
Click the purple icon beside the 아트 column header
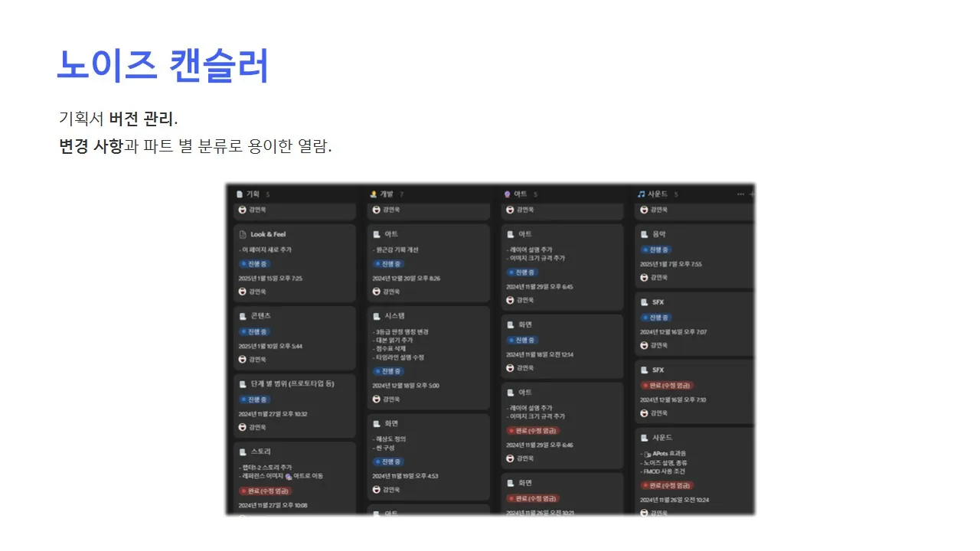508,194
